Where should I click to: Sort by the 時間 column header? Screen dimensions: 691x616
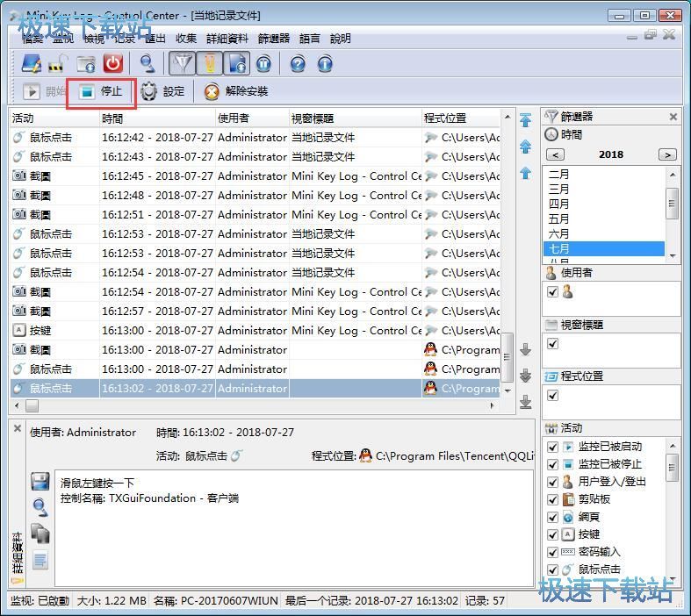coord(157,118)
